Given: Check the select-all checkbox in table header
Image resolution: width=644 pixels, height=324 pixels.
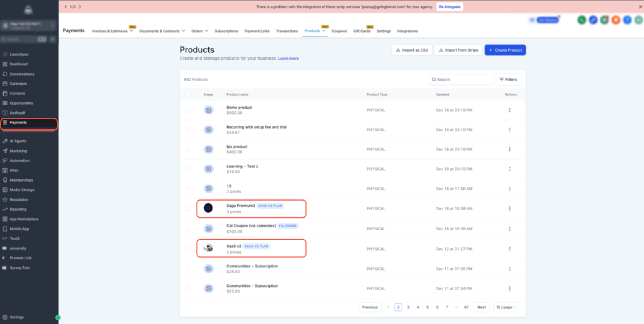Looking at the screenshot, I should pos(189,94).
